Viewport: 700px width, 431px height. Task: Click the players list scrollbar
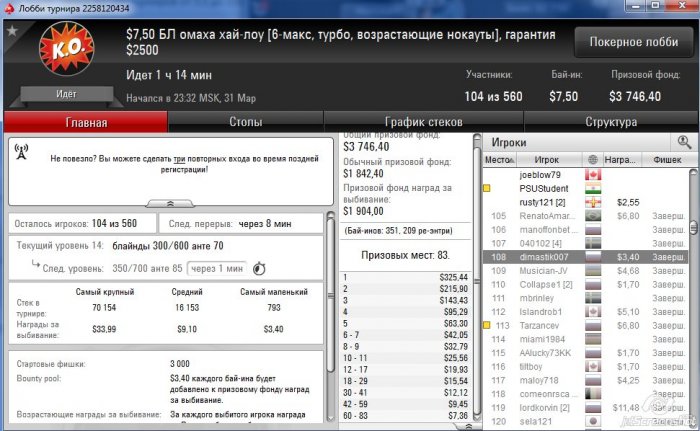(693, 228)
